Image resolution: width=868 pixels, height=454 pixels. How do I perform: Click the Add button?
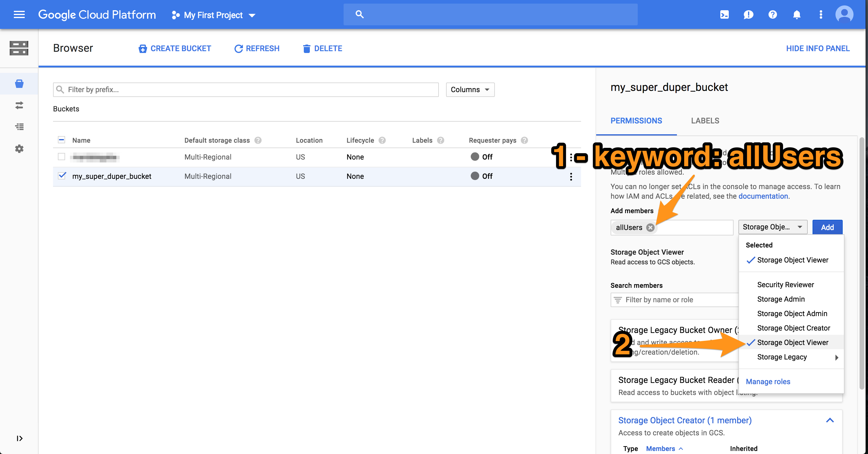(827, 227)
